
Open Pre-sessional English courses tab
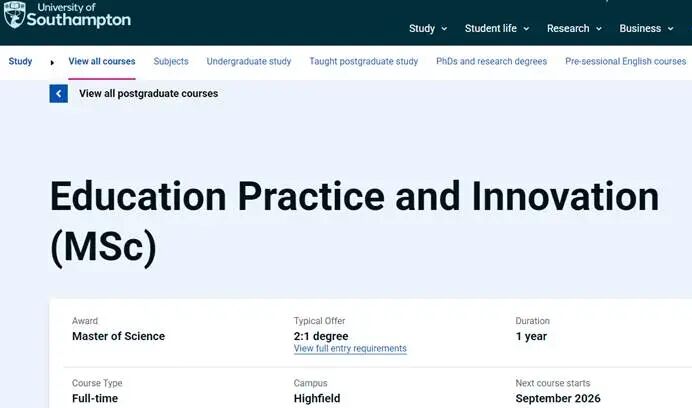[x=626, y=61]
